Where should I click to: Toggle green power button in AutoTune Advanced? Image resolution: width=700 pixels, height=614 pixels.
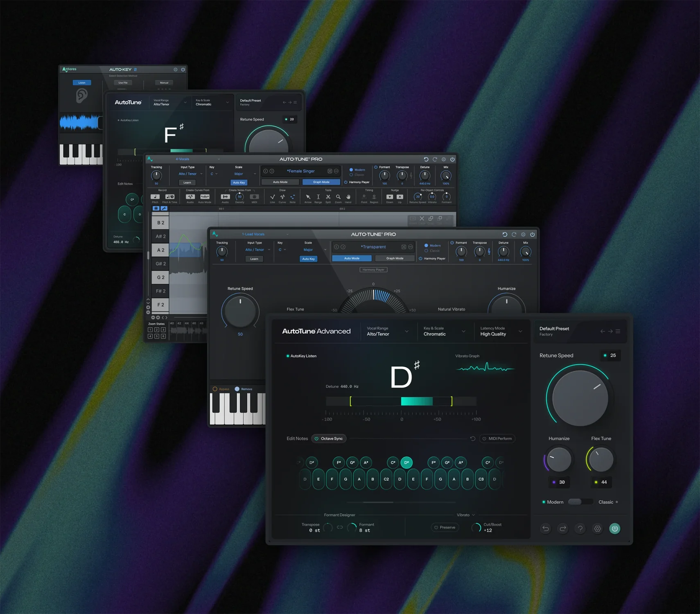615,528
